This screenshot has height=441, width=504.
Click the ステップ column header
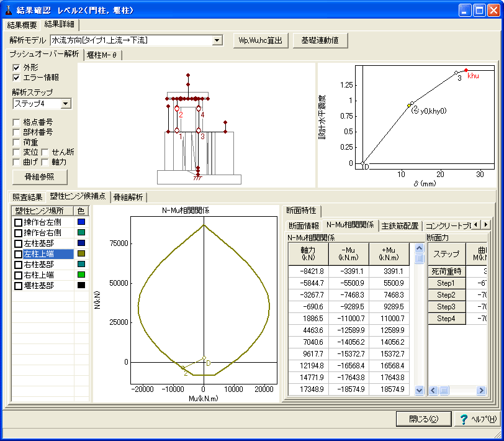[x=446, y=254]
